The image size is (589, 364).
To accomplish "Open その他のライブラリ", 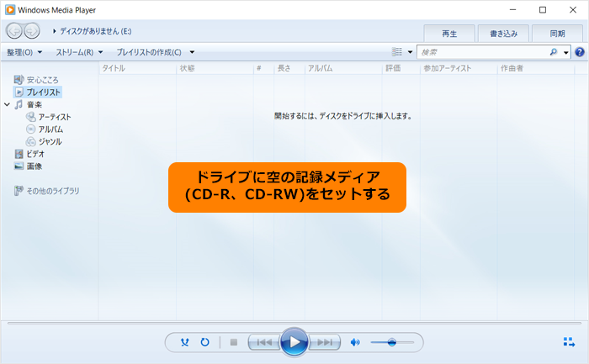I will 53,191.
